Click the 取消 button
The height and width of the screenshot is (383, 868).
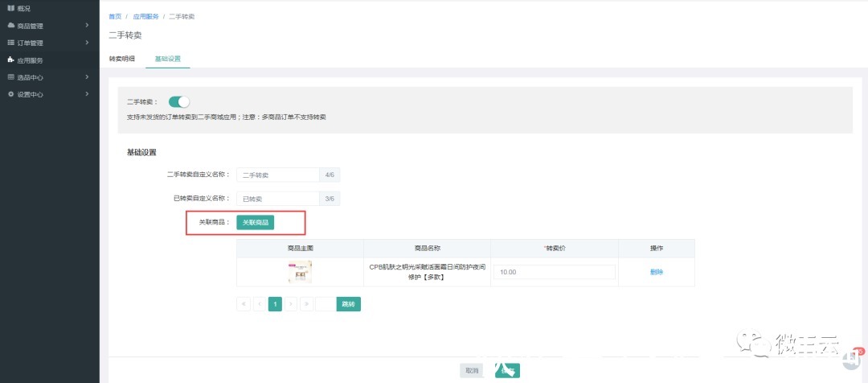coord(472,371)
